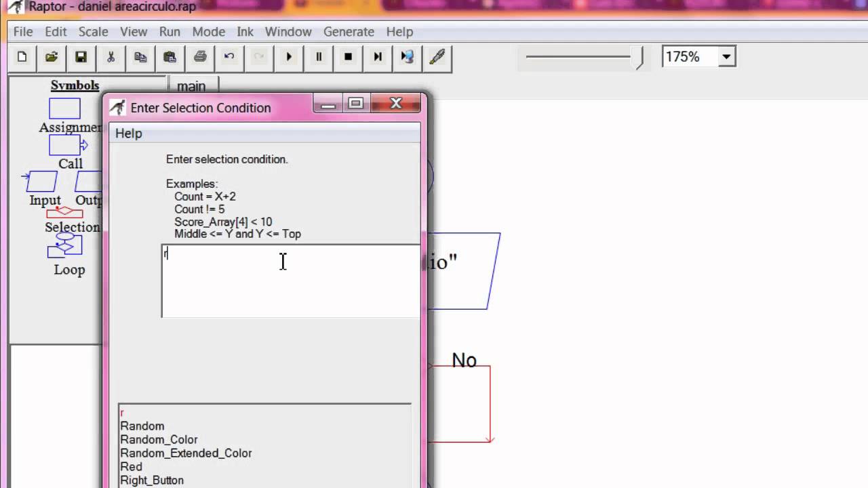
Task: Maximize the Enter Selection Condition dialog
Action: click(x=356, y=104)
